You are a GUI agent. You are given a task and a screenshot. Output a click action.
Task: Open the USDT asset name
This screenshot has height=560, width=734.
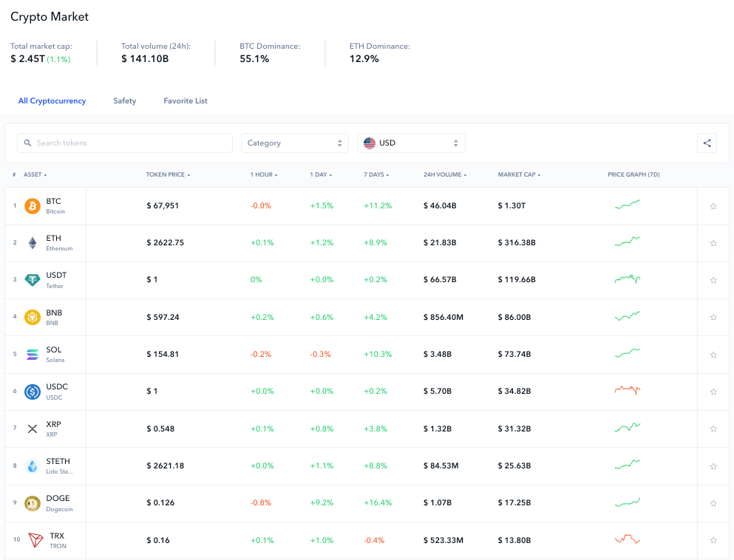(x=56, y=275)
